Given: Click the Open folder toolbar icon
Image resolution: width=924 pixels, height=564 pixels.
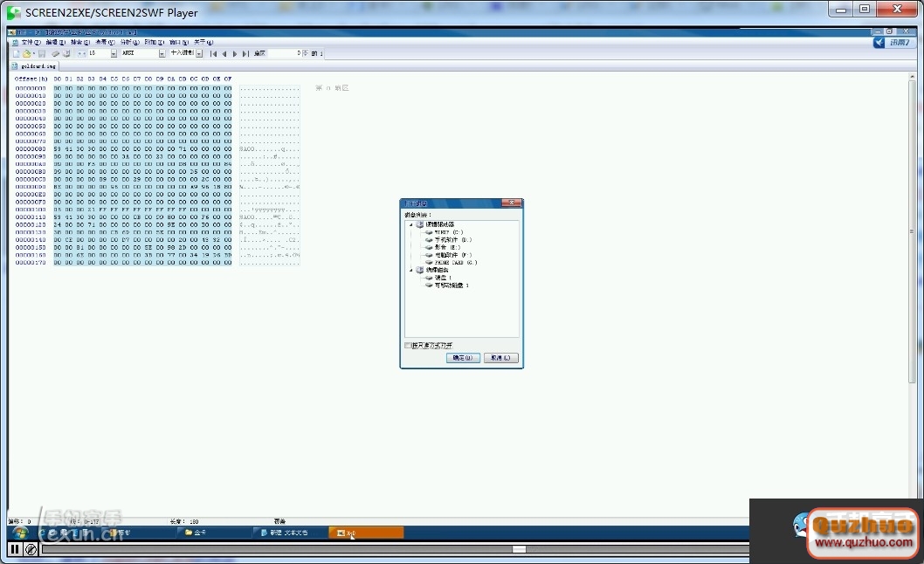Looking at the screenshot, I should pos(27,53).
